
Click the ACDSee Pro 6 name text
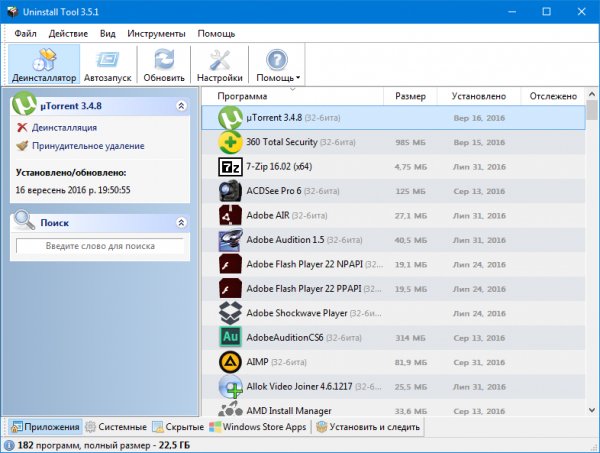click(x=274, y=191)
